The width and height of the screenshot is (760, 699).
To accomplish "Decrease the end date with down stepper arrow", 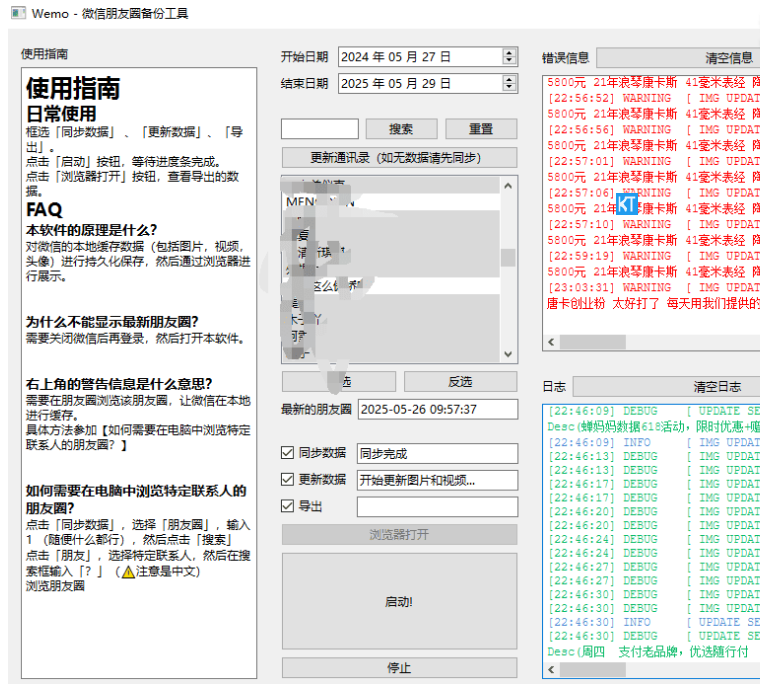I will tap(508, 87).
